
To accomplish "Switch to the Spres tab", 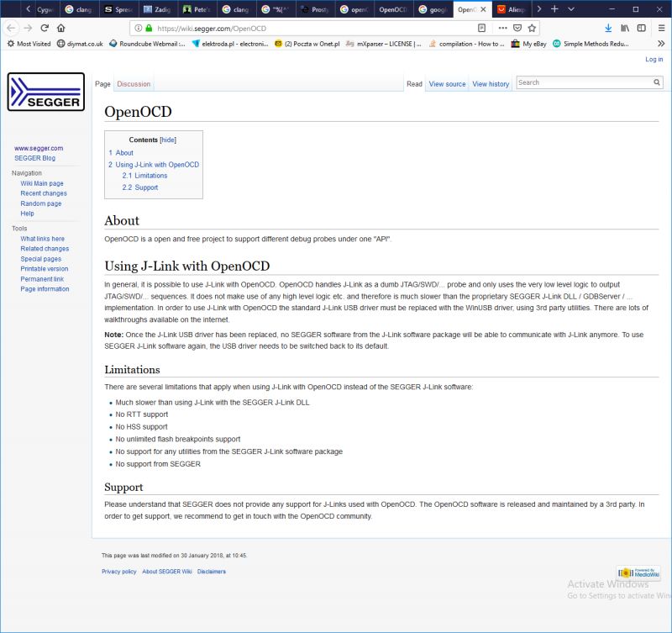I will point(118,9).
